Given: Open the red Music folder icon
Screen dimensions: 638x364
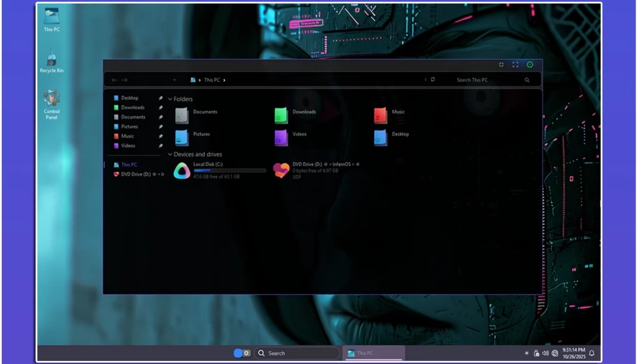Looking at the screenshot, I should [x=381, y=115].
